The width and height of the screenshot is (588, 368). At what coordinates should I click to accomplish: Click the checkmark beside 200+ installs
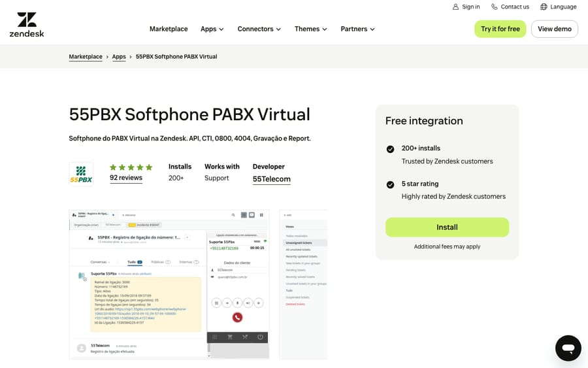point(390,149)
